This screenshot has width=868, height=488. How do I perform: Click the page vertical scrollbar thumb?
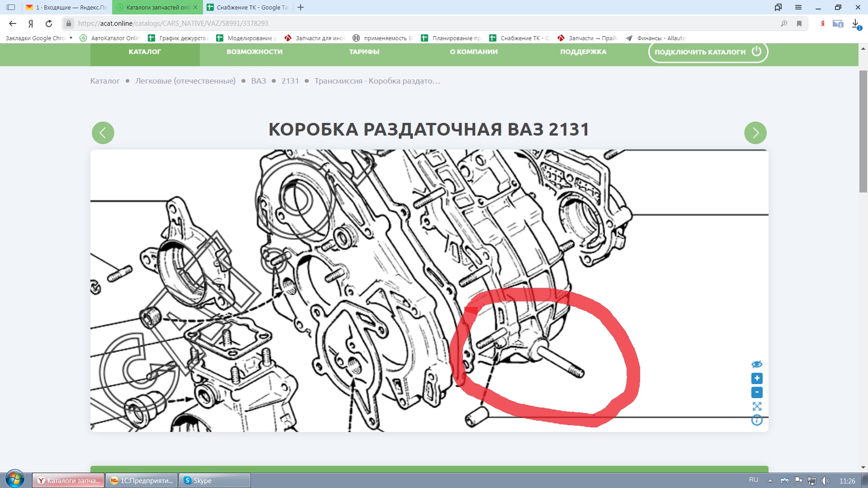(863, 131)
